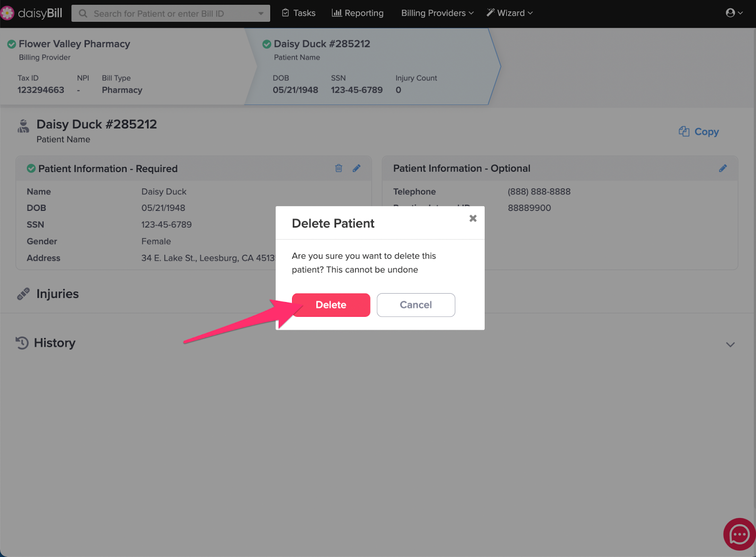Select Tax ID 123294663
The height and width of the screenshot is (557, 756).
41,90
